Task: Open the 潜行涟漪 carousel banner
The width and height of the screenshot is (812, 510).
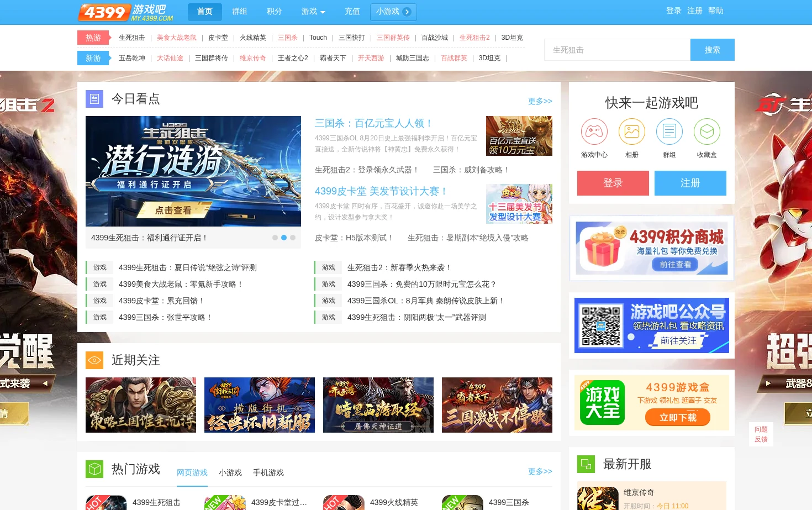Action: click(193, 171)
